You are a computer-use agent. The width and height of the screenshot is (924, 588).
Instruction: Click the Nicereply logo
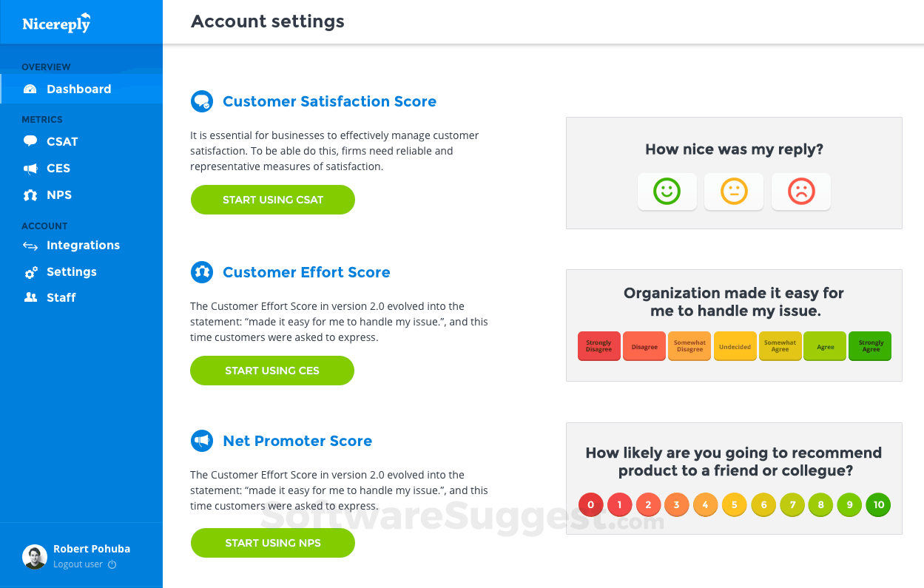point(56,22)
